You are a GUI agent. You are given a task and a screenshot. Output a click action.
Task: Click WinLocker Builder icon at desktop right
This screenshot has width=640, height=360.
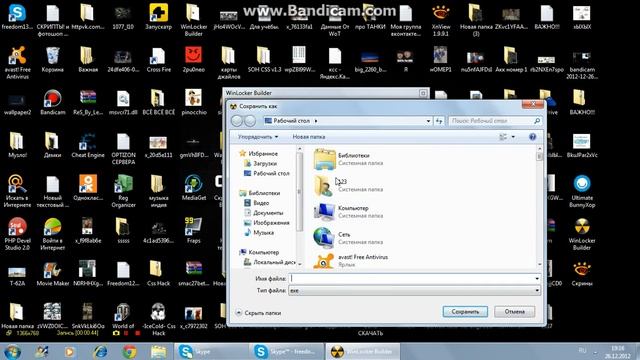582,233
